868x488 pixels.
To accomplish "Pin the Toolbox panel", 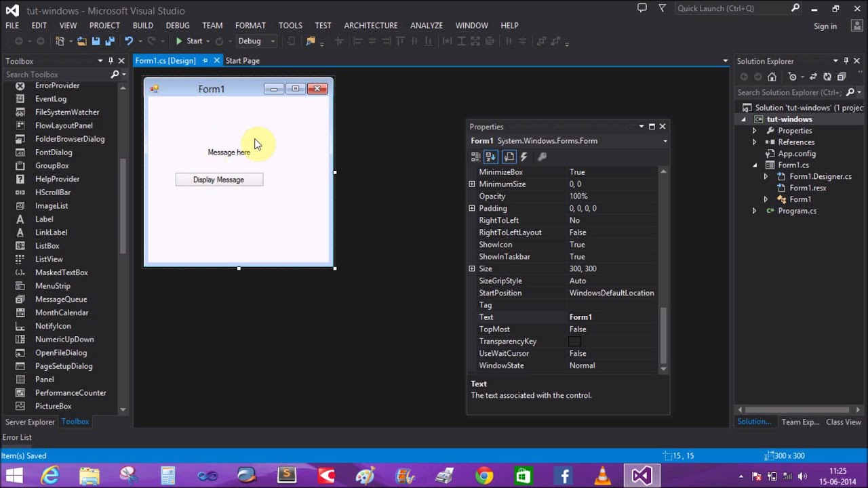I will click(110, 61).
